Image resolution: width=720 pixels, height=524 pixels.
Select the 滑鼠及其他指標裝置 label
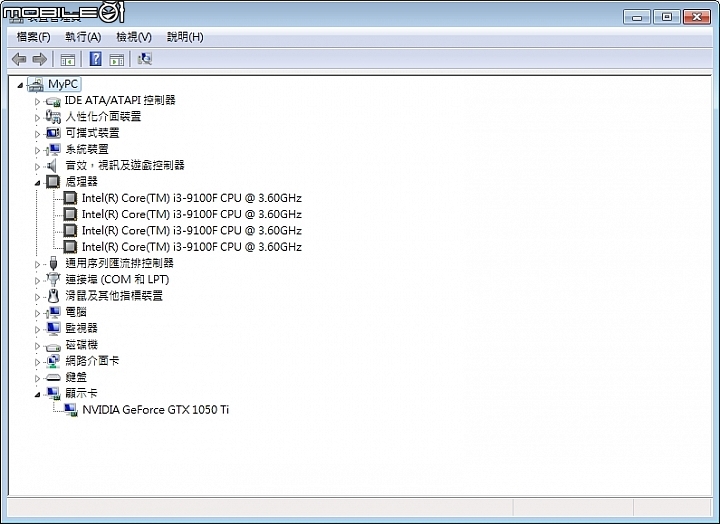point(114,296)
